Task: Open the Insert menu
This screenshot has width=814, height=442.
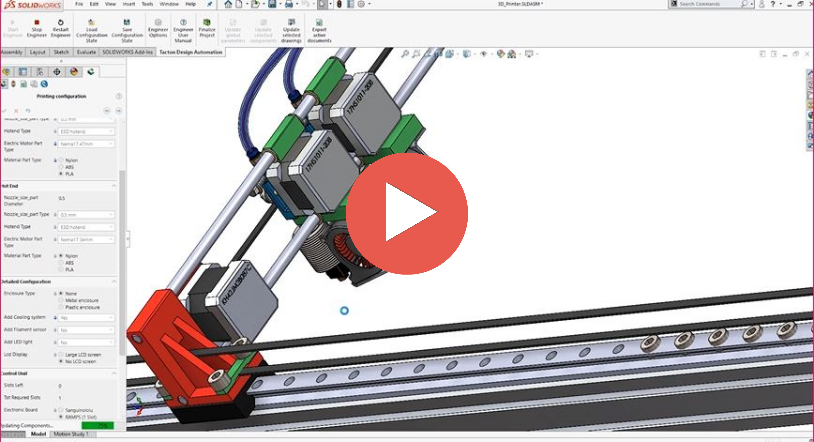Action: (129, 4)
